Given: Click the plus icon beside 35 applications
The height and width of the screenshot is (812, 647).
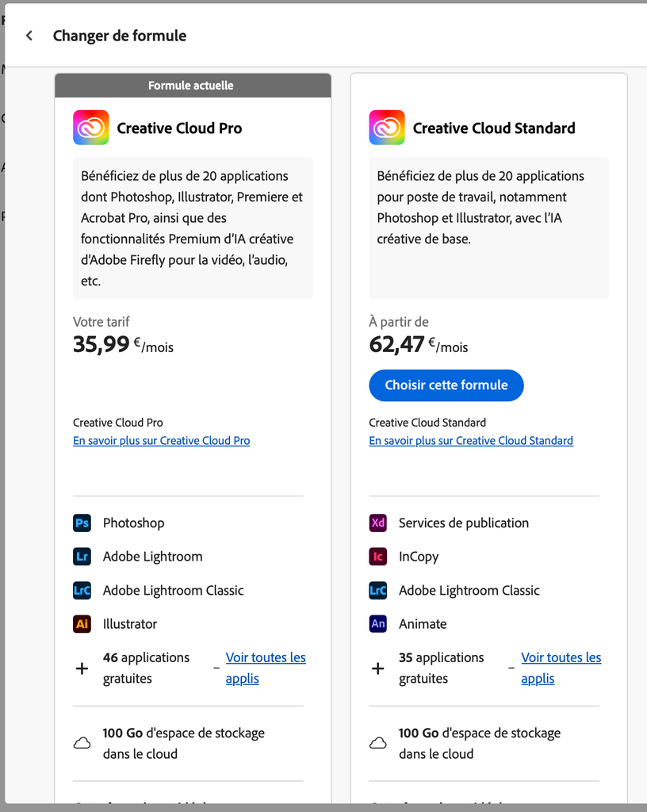Looking at the screenshot, I should click(378, 668).
